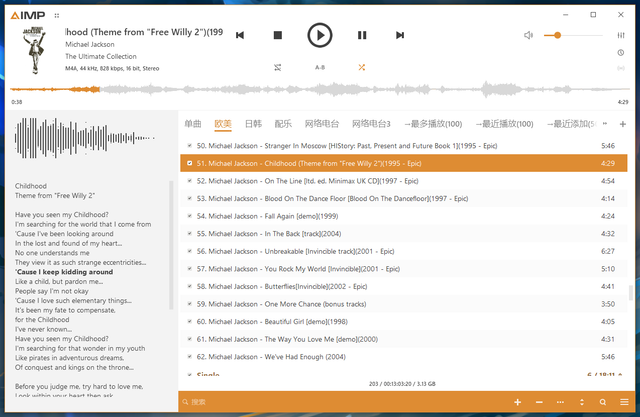The image size is (640, 417).
Task: Open the sleep timer clock icon
Action: coord(621,53)
